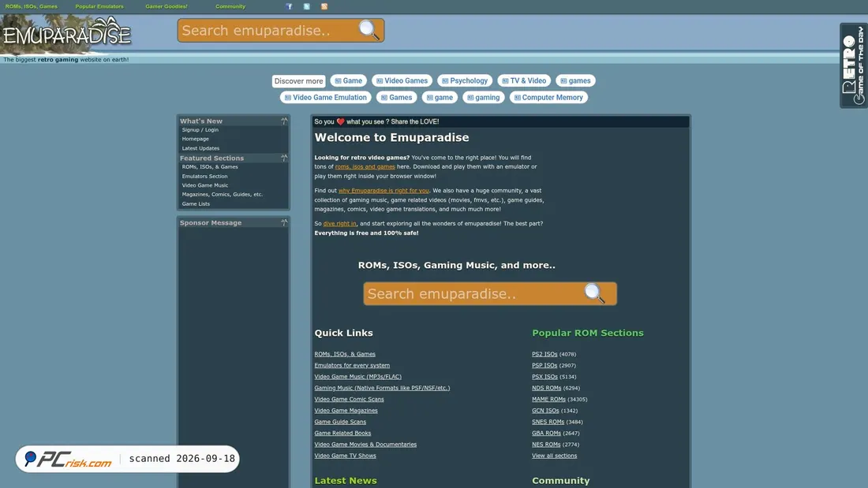This screenshot has width=868, height=488.
Task: Open GBA ROMs section
Action: [546, 434]
